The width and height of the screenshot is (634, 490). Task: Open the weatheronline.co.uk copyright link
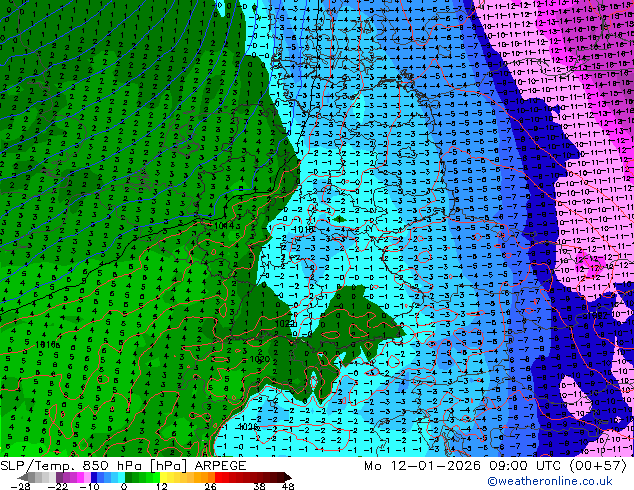coord(550,481)
